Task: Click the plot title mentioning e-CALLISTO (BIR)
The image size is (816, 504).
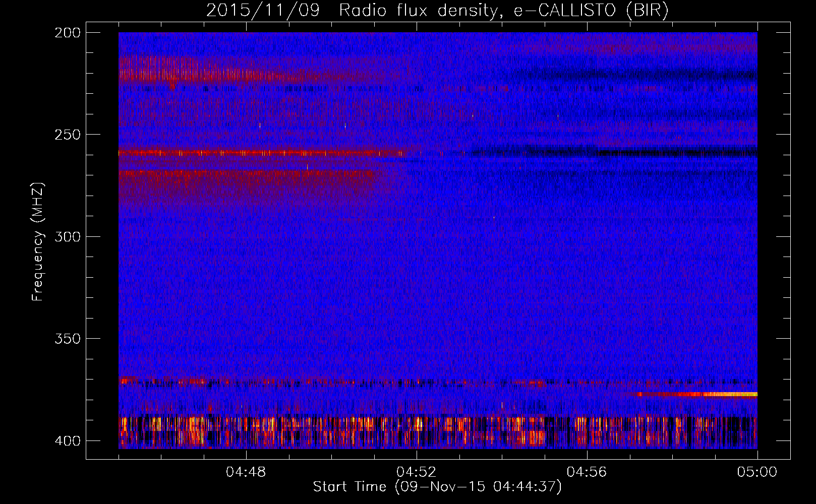Action: point(437,11)
